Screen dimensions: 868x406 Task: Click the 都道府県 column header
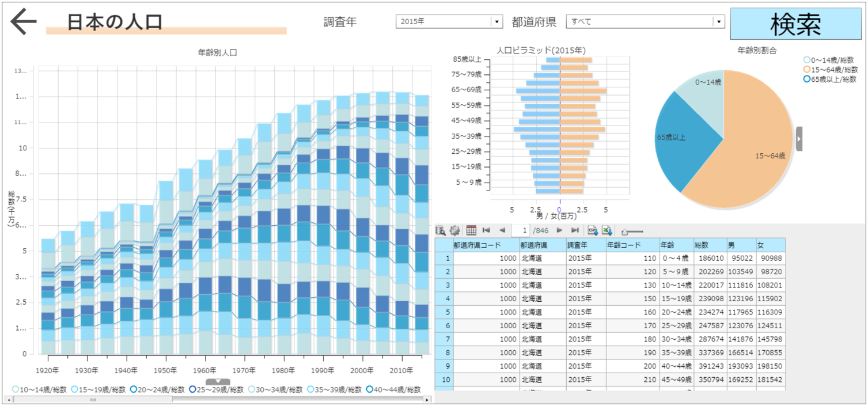(542, 245)
